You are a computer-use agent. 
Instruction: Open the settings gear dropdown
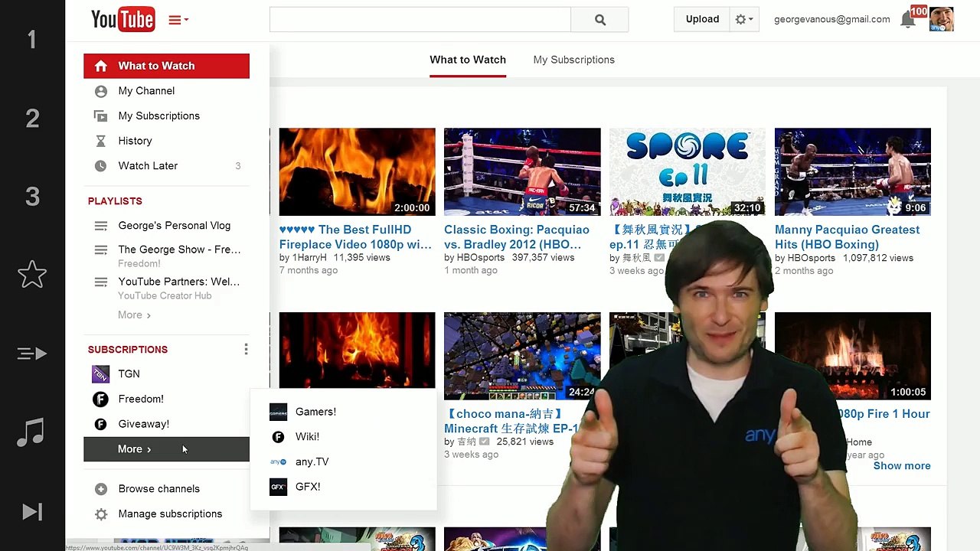[x=744, y=19]
